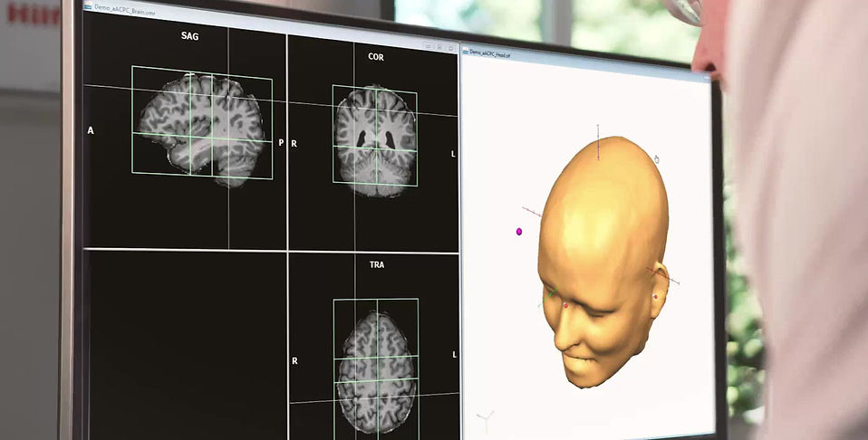Click the axis marker atop the head
868x440 pixels.
[x=598, y=142]
